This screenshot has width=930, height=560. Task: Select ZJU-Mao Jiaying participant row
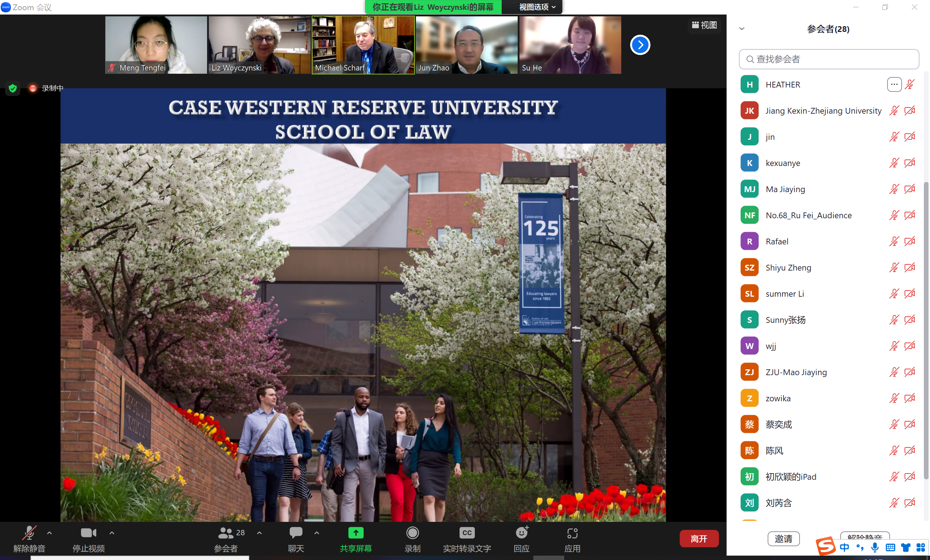828,372
